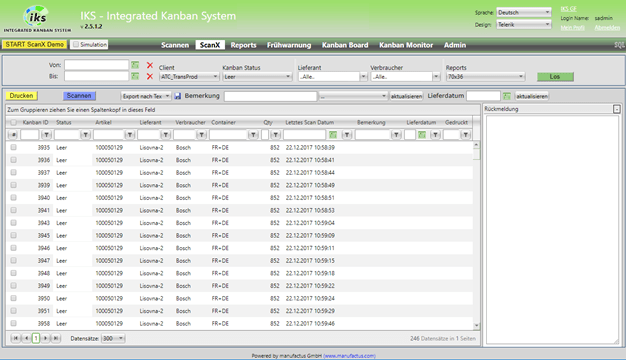The image size is (626, 360).
Task: Go to last page of records
Action: (56, 338)
